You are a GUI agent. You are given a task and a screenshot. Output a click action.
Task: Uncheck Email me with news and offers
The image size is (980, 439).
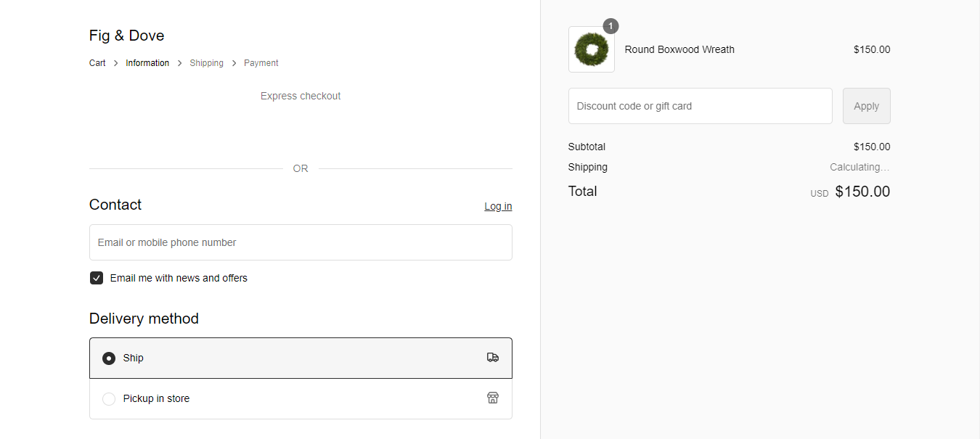(97, 278)
